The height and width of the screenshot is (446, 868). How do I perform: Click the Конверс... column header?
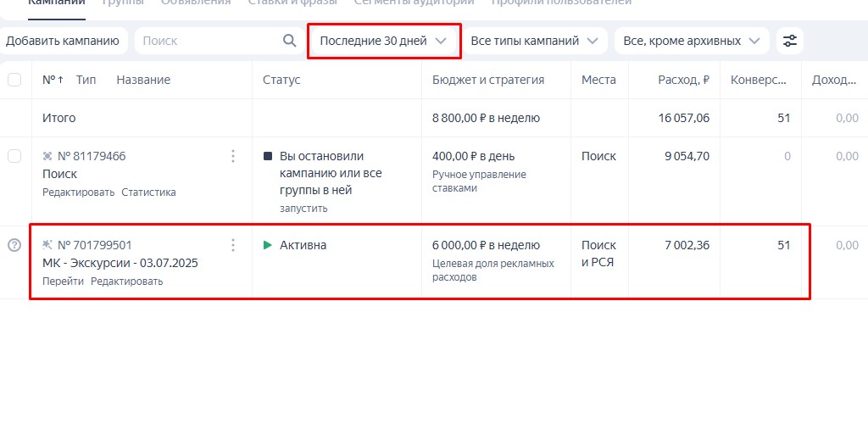(759, 80)
